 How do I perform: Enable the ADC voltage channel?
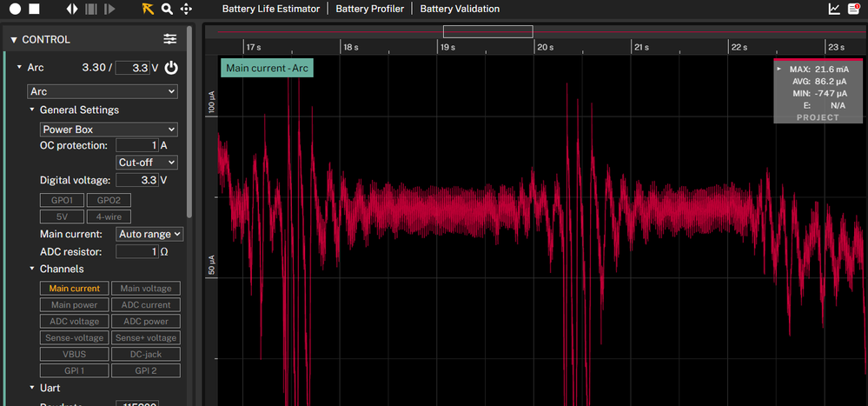[74, 322]
